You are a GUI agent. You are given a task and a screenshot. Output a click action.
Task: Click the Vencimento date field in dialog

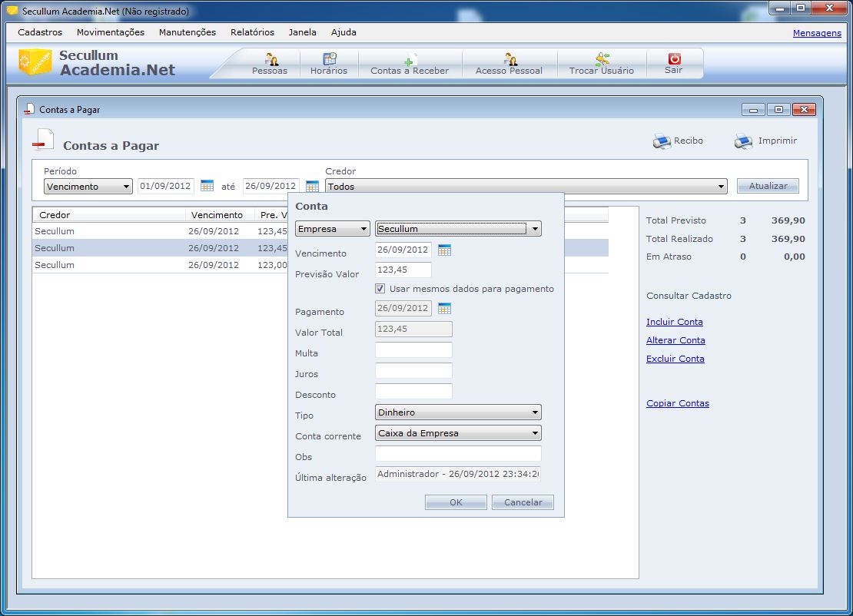pos(403,250)
